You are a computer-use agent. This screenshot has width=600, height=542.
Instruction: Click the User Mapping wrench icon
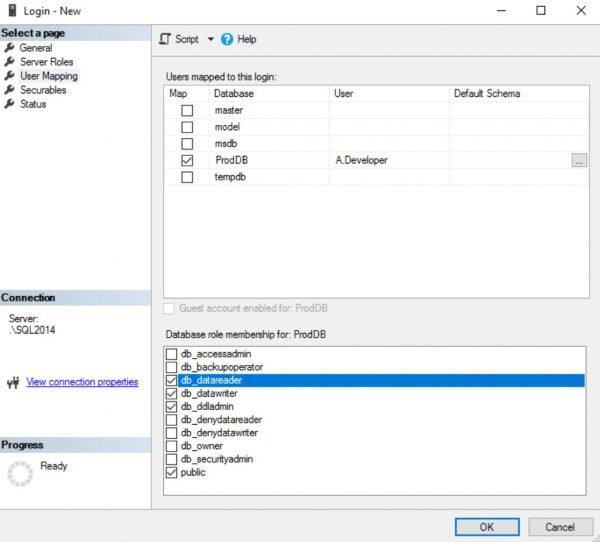coord(10,76)
